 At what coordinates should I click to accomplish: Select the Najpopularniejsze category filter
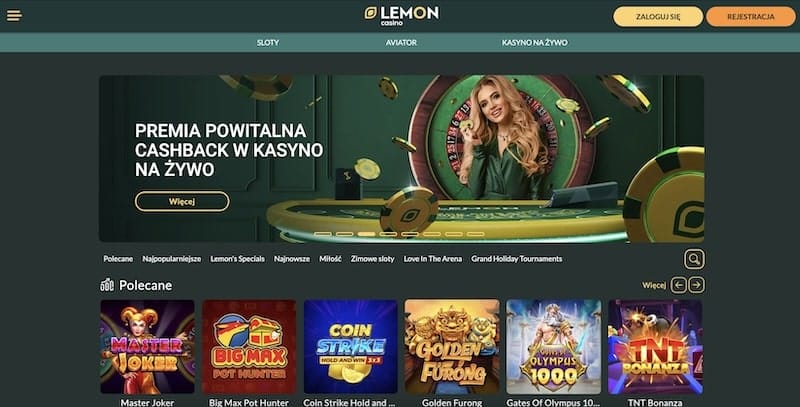tap(171, 259)
